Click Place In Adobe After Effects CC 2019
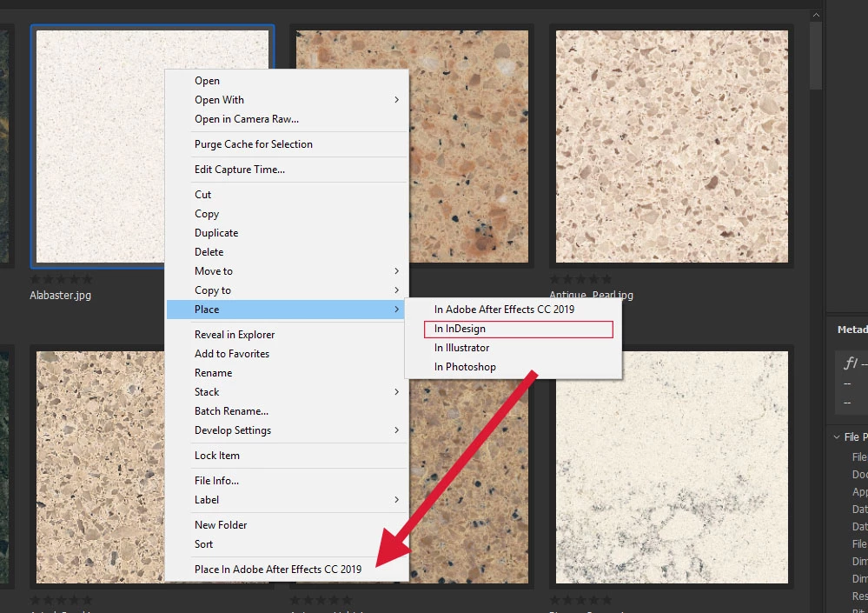The height and width of the screenshot is (613, 868). pyautogui.click(x=287, y=570)
